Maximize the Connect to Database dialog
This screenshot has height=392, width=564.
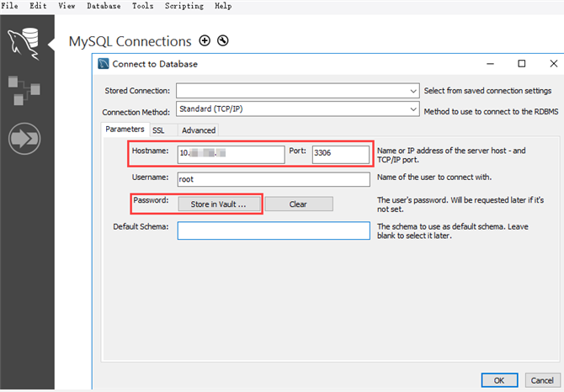[522, 64]
